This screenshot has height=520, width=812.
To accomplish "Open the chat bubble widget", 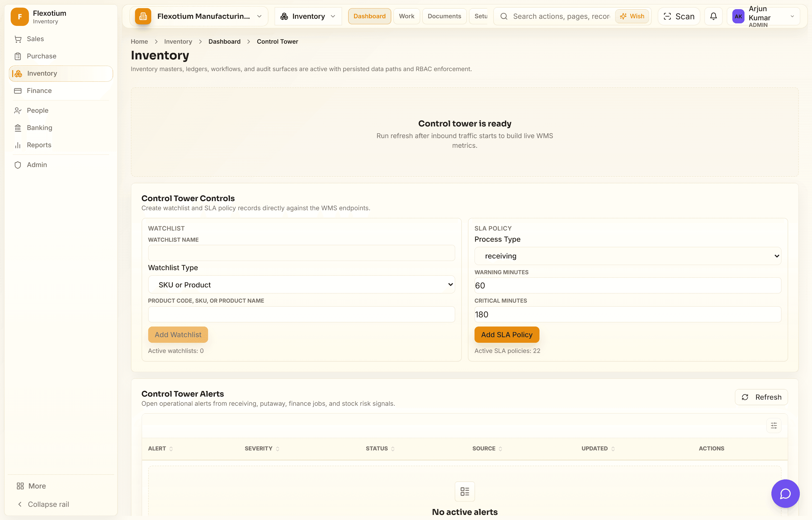I will tap(785, 493).
